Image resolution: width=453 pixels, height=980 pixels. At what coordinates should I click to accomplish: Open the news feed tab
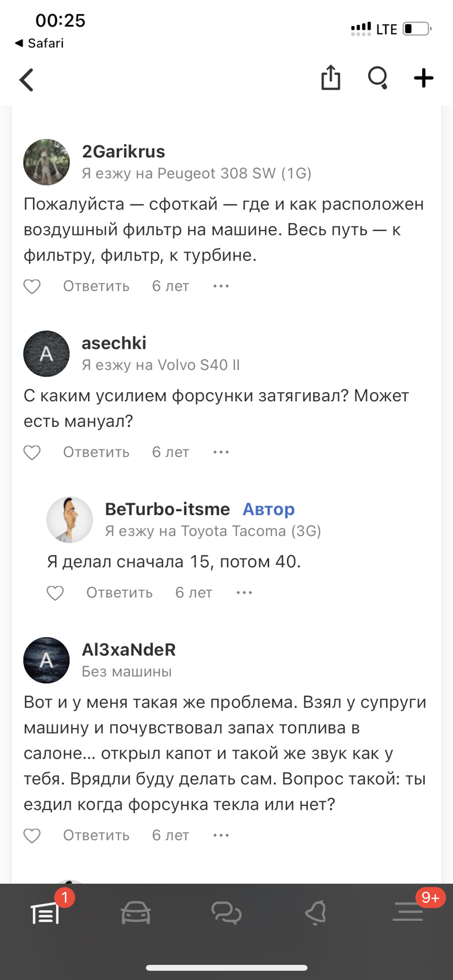(45, 913)
